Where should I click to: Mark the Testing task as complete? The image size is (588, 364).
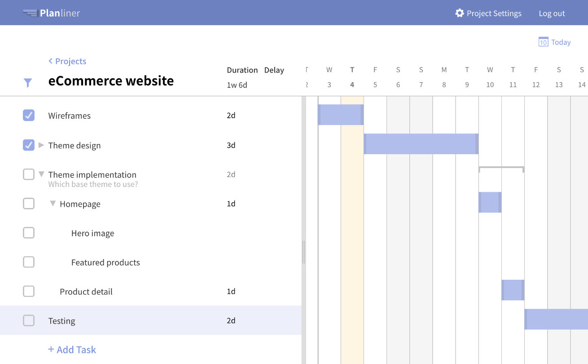(x=29, y=321)
